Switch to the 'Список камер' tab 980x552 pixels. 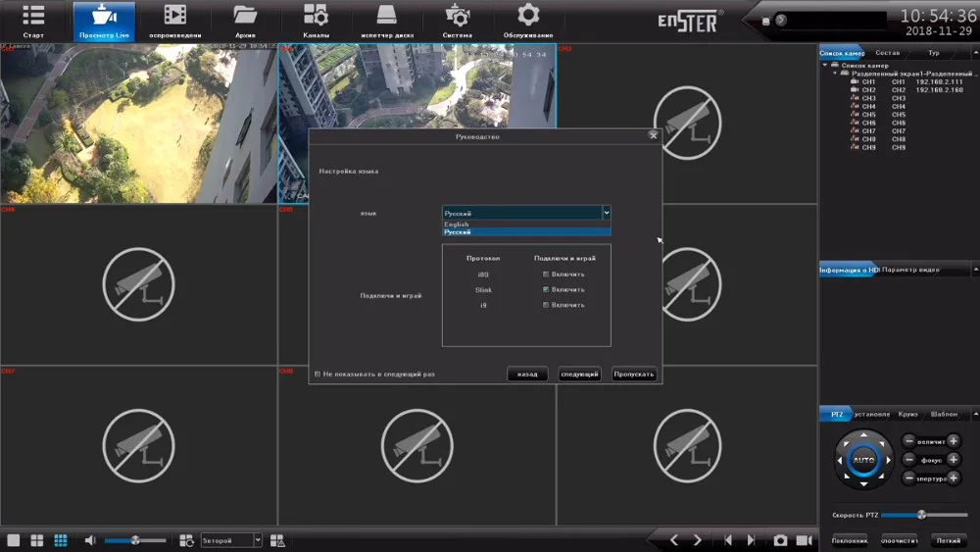(842, 53)
